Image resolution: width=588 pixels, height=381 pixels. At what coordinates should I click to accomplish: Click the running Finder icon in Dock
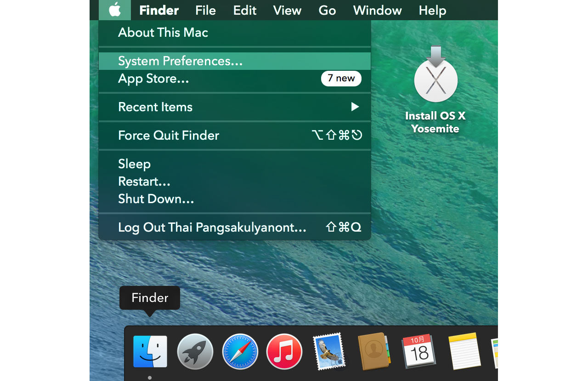tap(150, 351)
